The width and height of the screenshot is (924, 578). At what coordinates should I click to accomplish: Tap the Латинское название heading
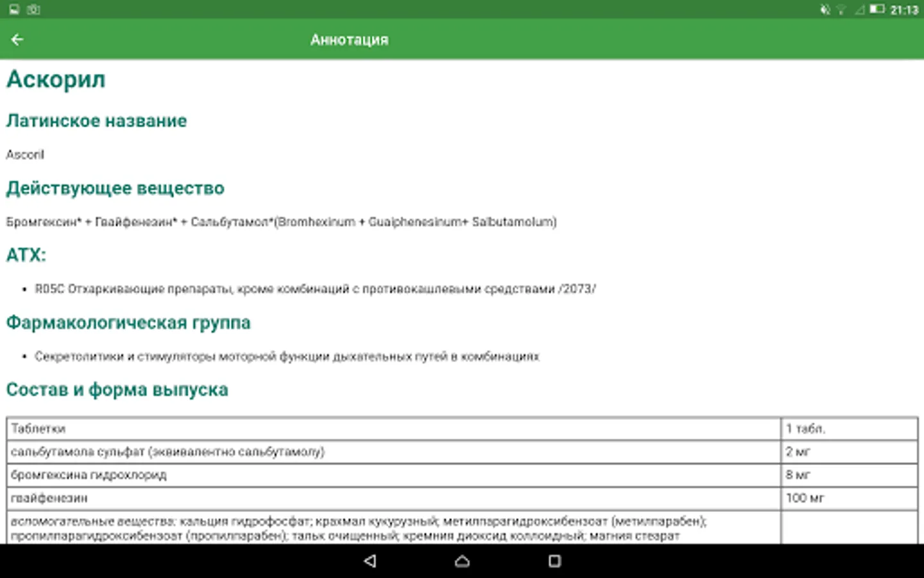coord(96,121)
